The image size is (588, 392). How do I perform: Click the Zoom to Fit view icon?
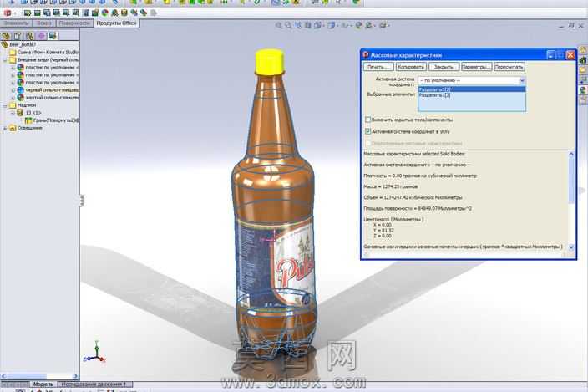tap(279, 26)
